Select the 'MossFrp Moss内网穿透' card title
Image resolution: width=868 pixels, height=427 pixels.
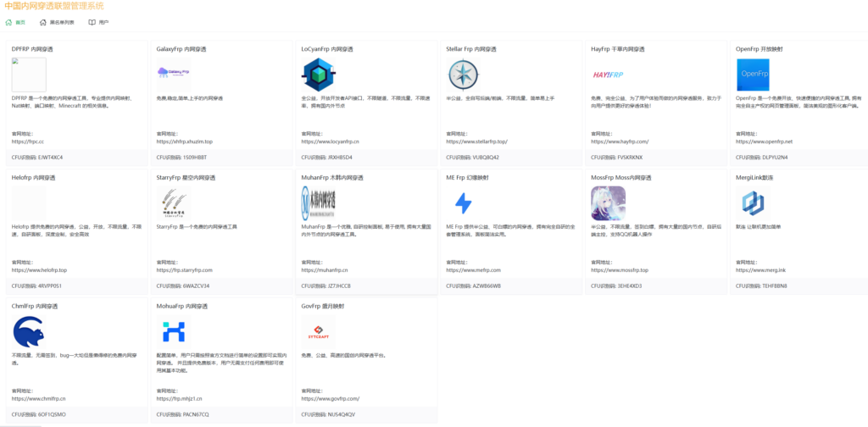(x=621, y=178)
